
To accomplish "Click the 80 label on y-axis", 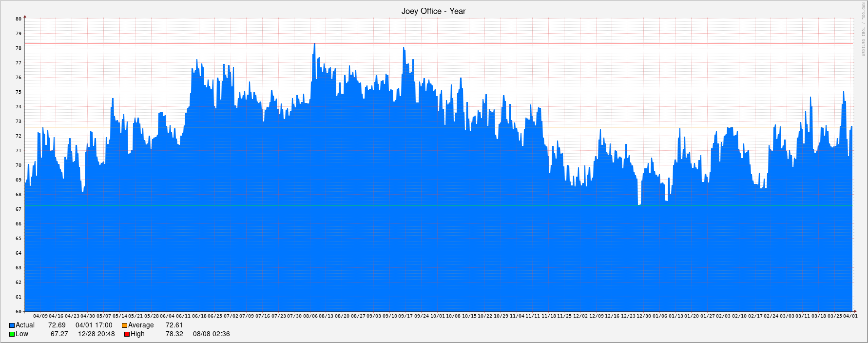I will (x=19, y=19).
